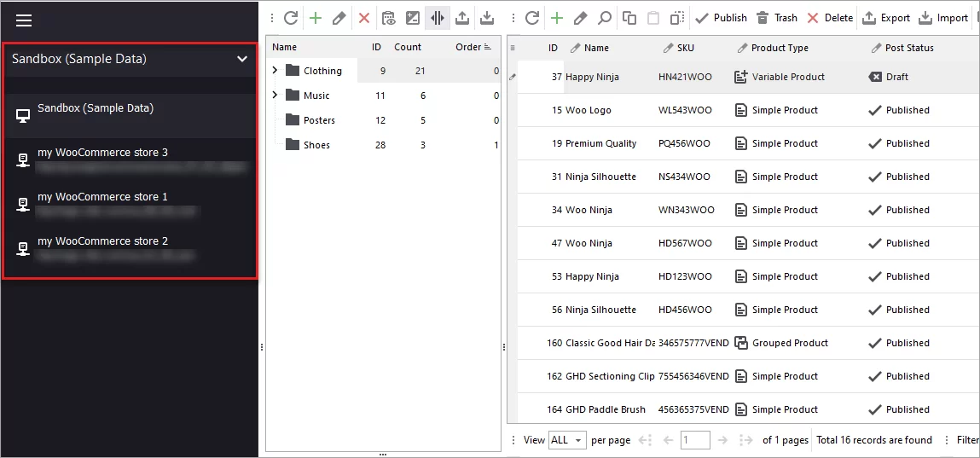This screenshot has width=980, height=458.
Task: Select the Posters category
Action: pyautogui.click(x=319, y=120)
